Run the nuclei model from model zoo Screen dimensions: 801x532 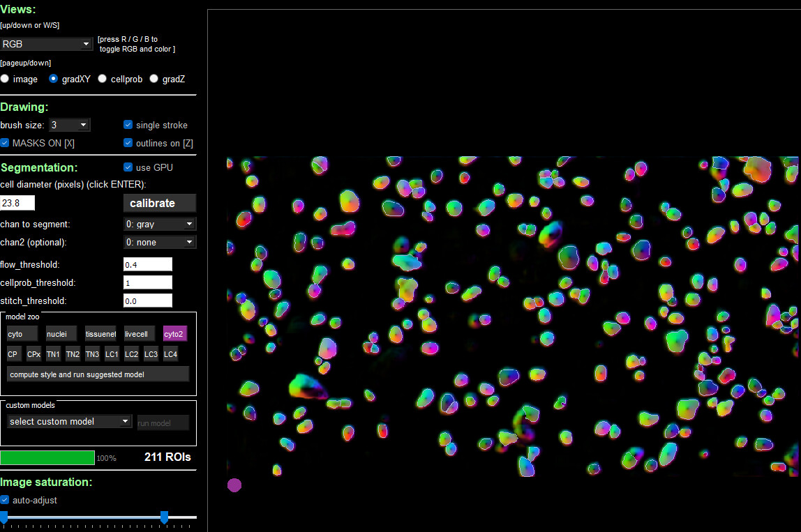point(61,334)
